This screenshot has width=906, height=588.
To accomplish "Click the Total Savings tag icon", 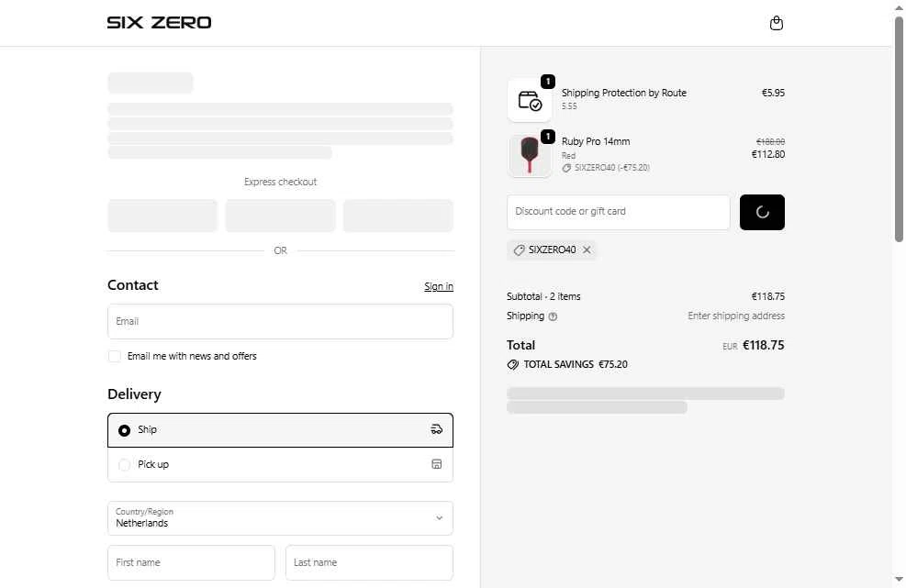I will pyautogui.click(x=512, y=364).
